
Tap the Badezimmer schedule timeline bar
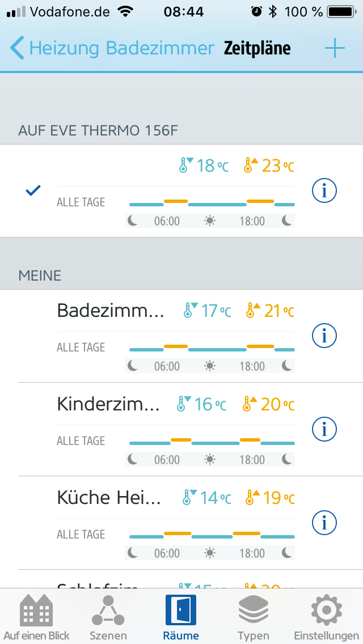212,348
